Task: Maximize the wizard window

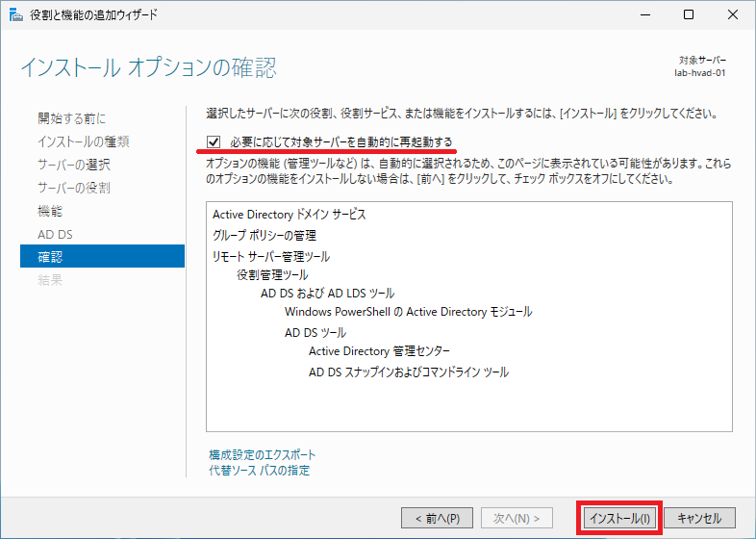Action: click(x=689, y=15)
